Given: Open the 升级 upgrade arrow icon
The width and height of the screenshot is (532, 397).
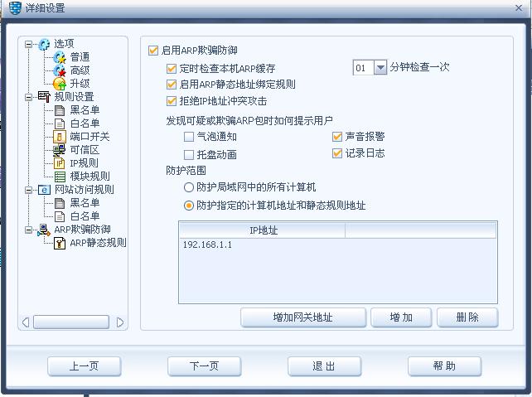Looking at the screenshot, I should [60, 84].
